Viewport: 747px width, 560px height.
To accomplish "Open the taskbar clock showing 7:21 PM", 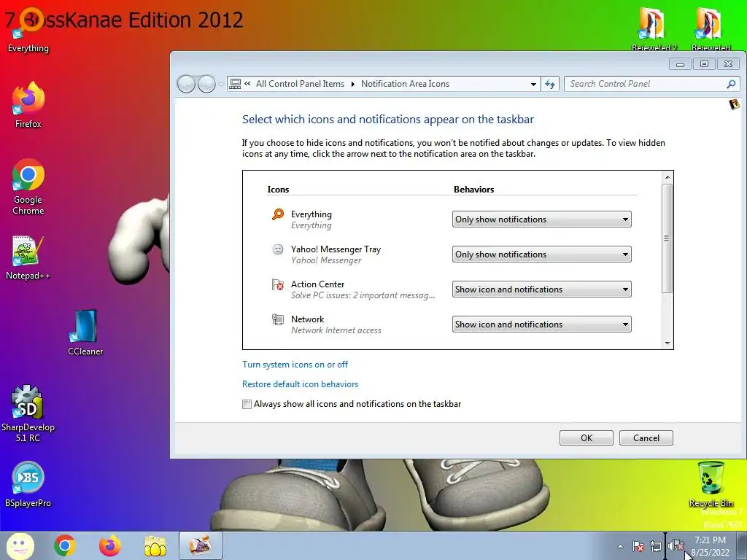I will pos(710,546).
